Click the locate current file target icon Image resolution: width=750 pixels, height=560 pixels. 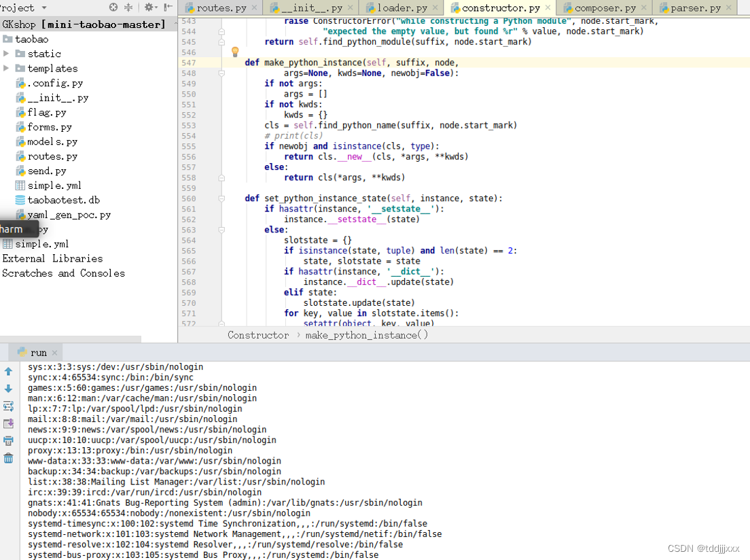pos(113,7)
